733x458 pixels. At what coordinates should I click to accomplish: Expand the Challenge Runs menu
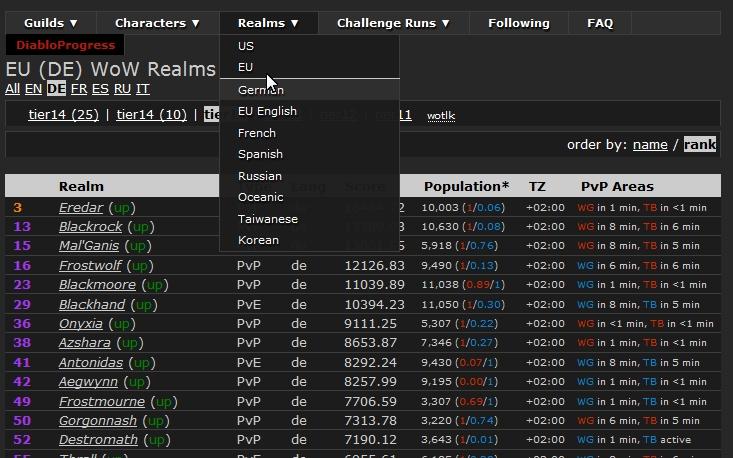point(393,23)
